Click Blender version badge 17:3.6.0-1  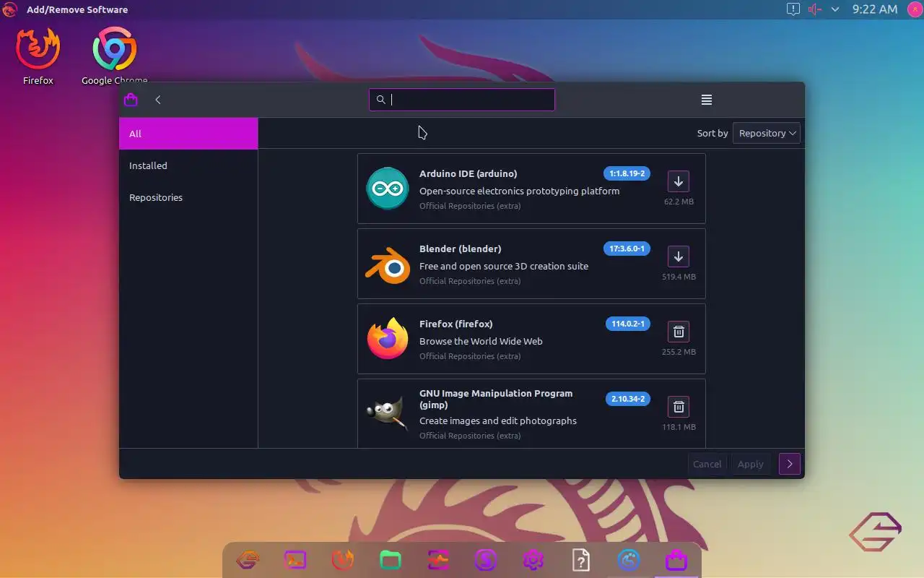pos(627,249)
